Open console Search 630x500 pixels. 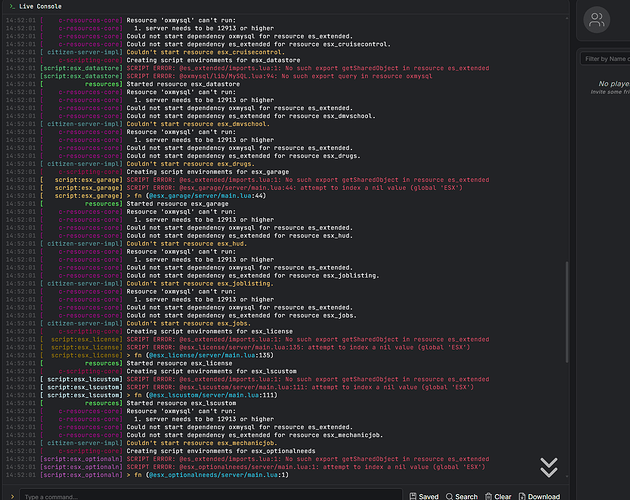462,496
